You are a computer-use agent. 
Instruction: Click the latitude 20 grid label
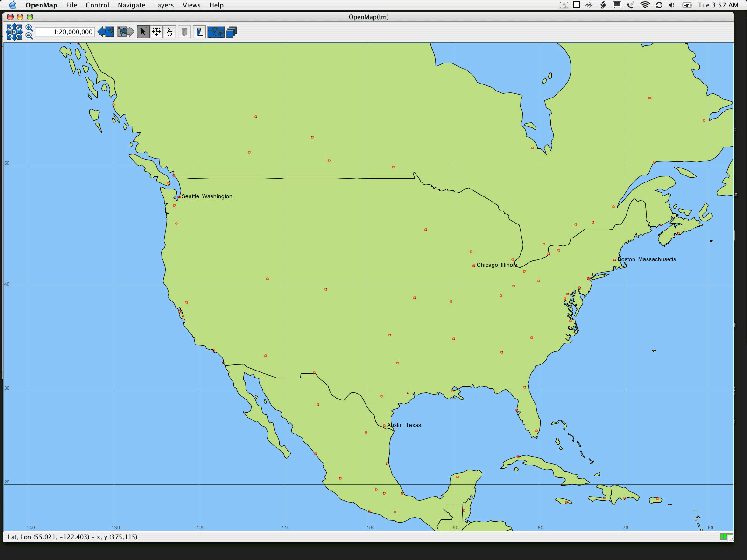click(7, 482)
